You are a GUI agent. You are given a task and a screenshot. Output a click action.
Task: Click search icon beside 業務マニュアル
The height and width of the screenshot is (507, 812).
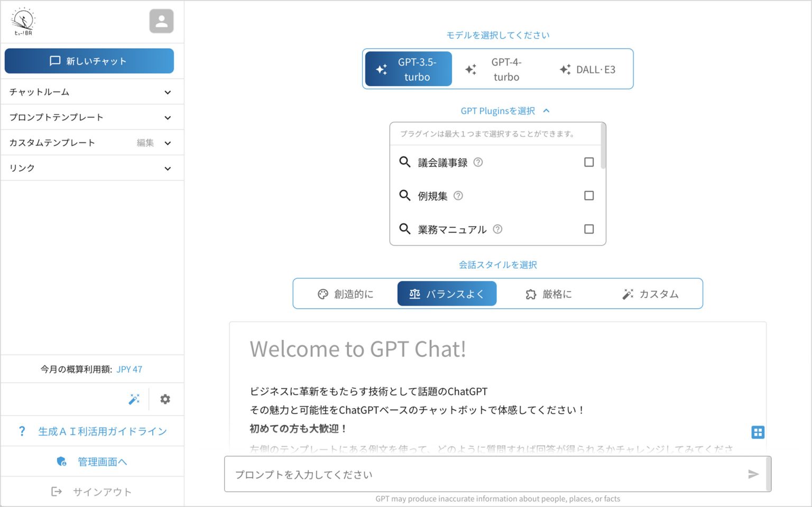[x=404, y=228]
